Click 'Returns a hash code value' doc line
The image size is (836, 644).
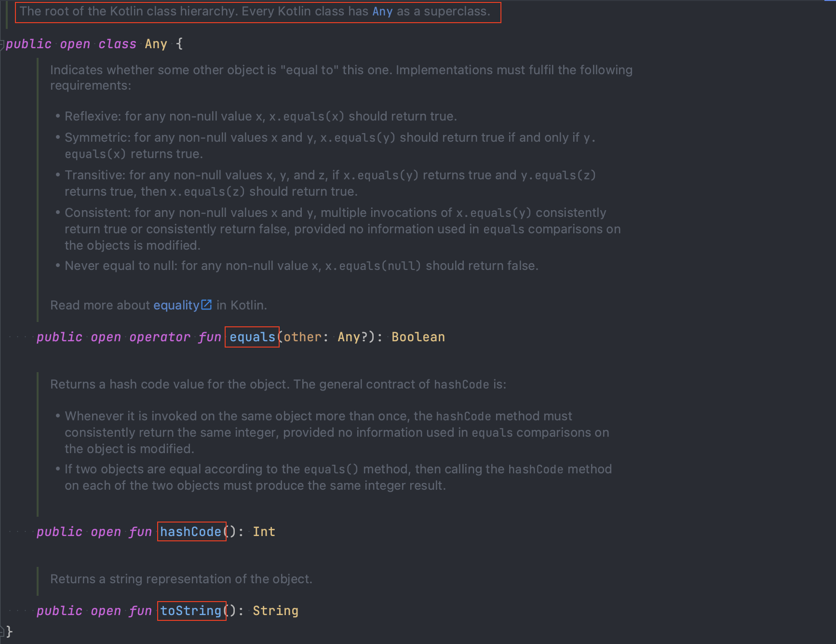278,384
